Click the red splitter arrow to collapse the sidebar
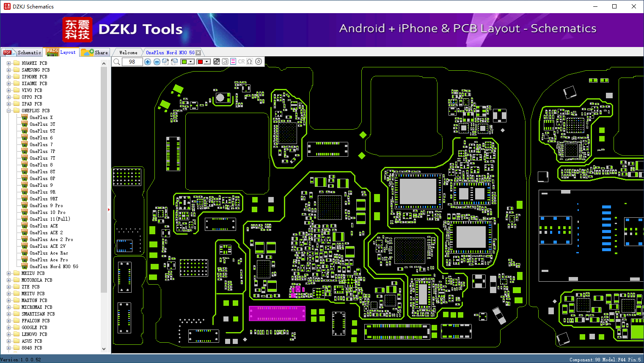 point(109,209)
